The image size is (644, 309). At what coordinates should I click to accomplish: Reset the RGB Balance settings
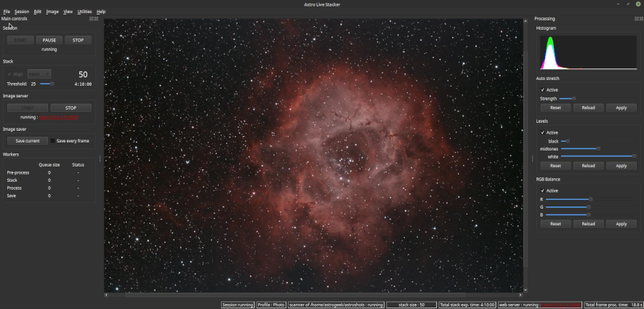[x=555, y=224]
